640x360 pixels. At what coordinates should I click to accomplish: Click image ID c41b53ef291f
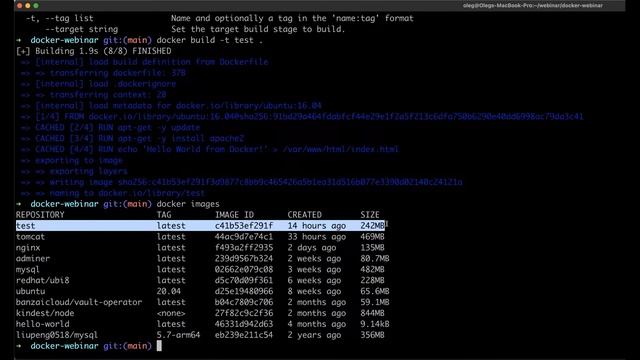[244, 226]
